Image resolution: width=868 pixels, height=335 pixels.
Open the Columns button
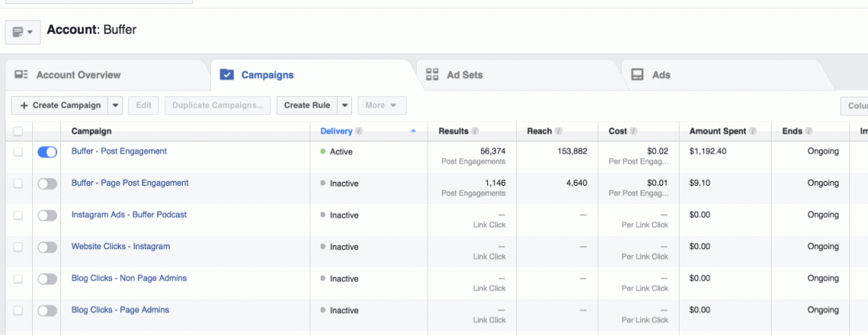point(854,105)
